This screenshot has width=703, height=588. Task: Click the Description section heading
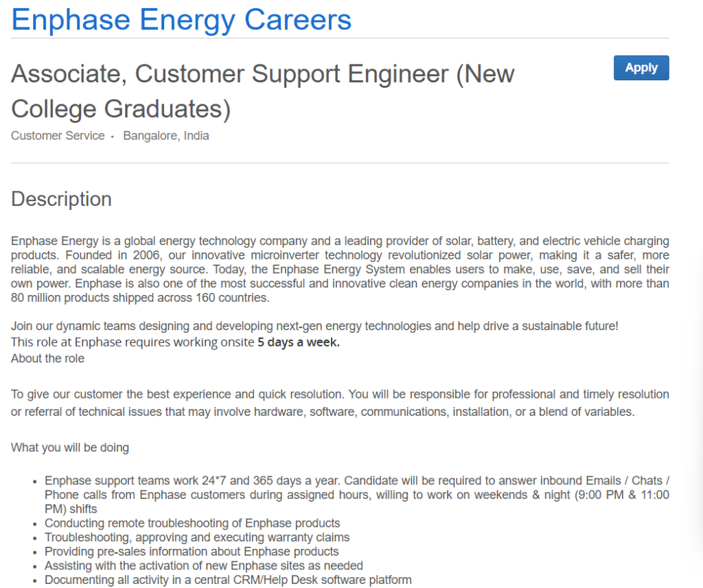[61, 199]
